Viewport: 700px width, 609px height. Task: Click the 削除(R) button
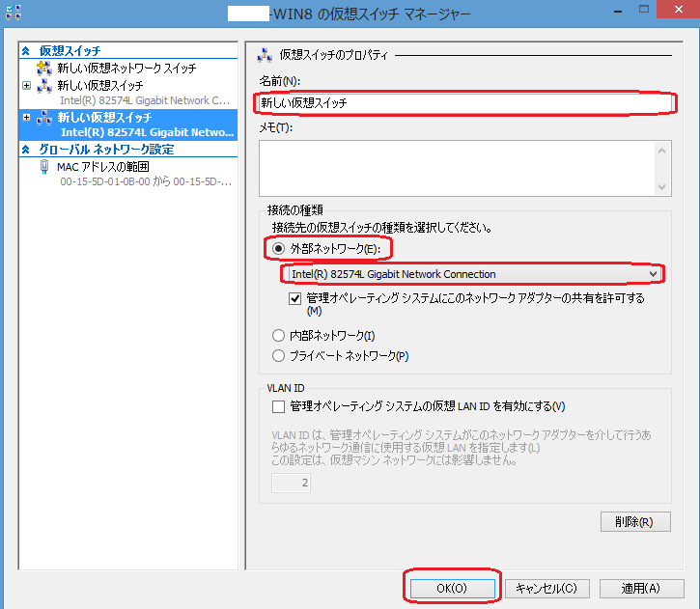[x=635, y=521]
